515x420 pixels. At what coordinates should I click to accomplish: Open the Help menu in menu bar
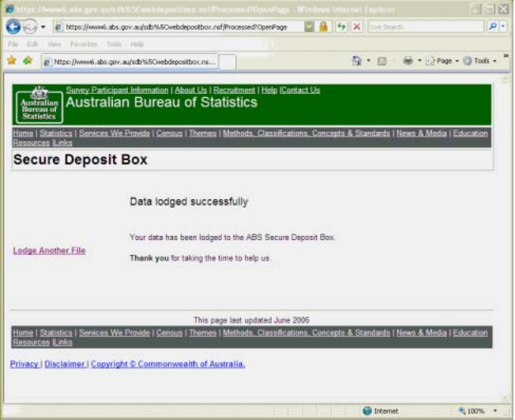click(x=137, y=44)
